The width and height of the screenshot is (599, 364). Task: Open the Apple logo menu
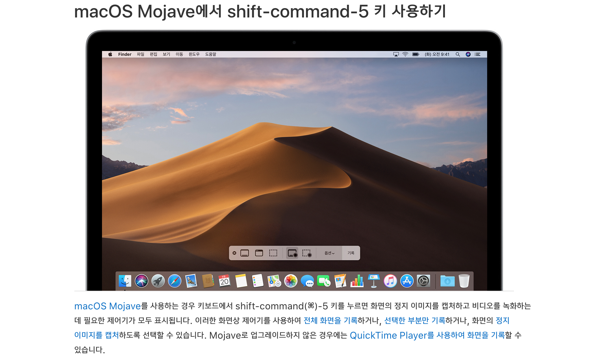110,54
